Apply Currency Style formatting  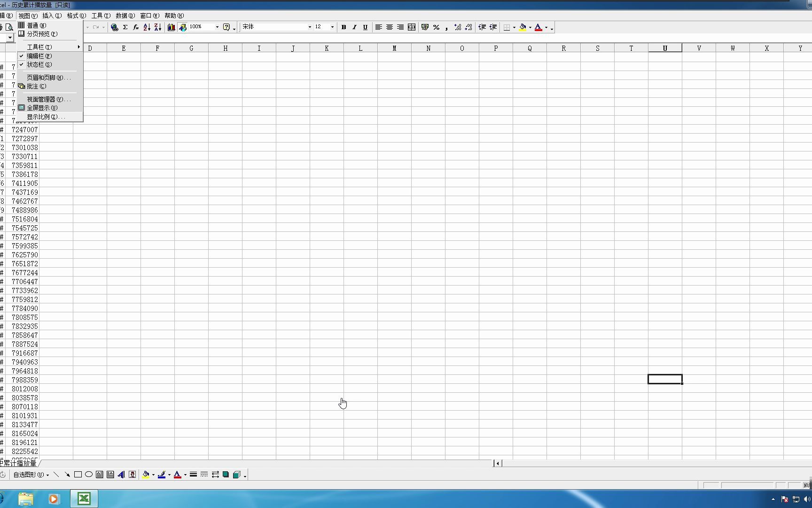pyautogui.click(x=425, y=27)
